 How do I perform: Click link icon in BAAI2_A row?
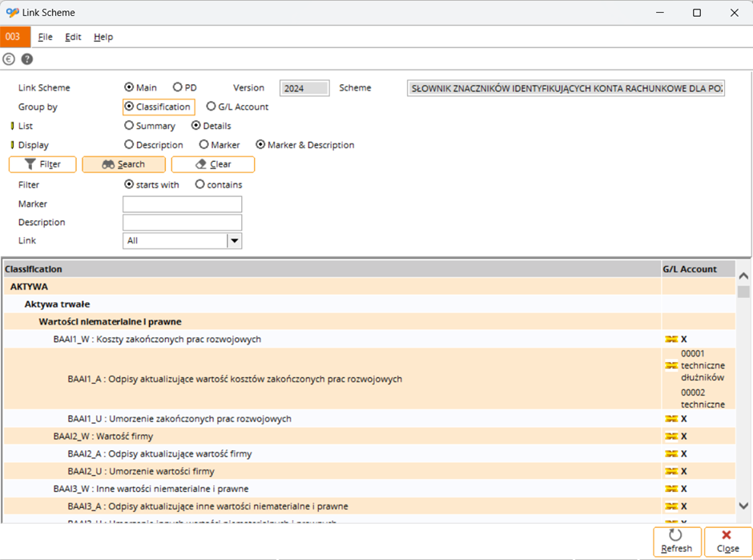[671, 454]
